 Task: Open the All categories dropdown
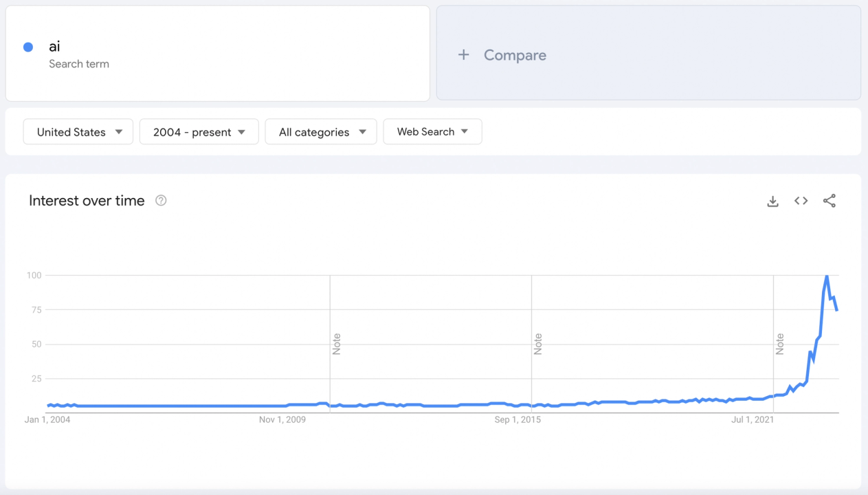[320, 131]
